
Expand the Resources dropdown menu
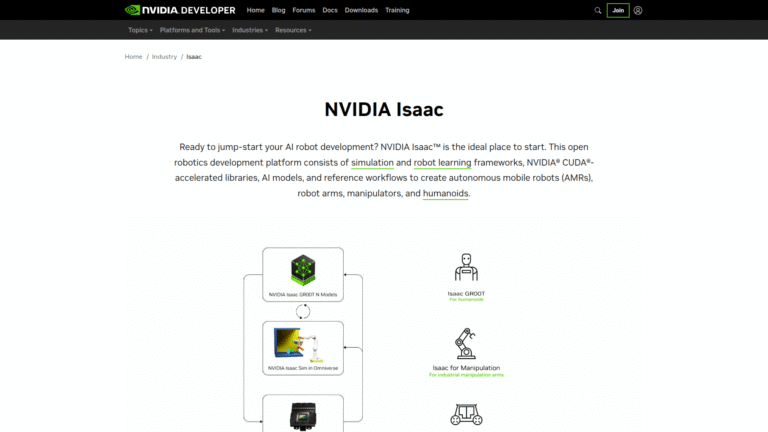[293, 30]
